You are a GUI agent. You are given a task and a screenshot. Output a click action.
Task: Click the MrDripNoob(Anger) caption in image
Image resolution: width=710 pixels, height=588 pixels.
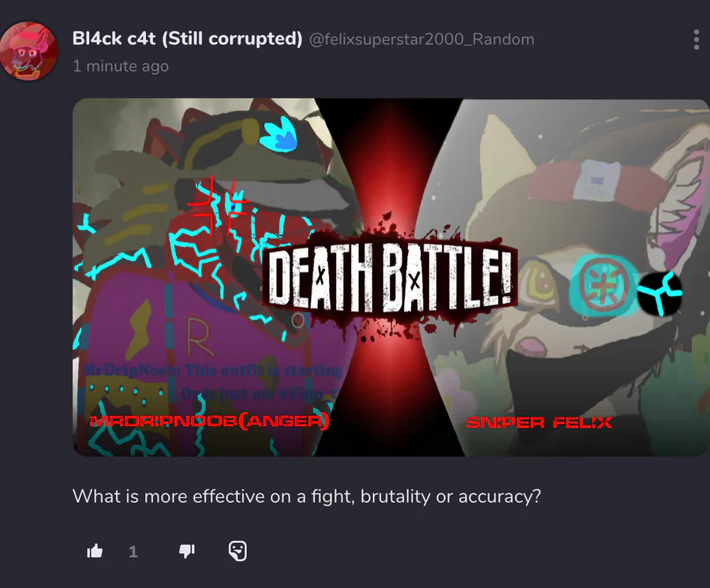point(210,421)
